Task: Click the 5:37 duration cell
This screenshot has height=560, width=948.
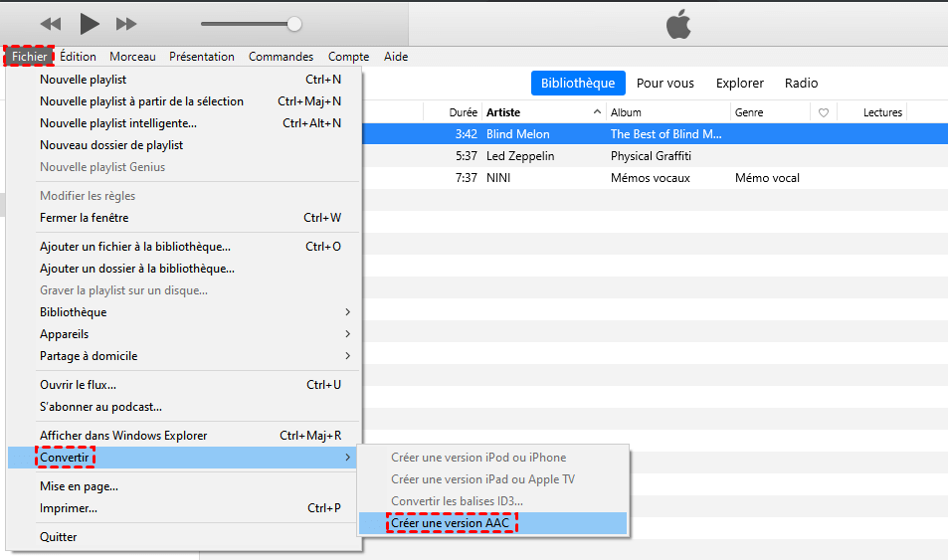Action: [x=467, y=156]
